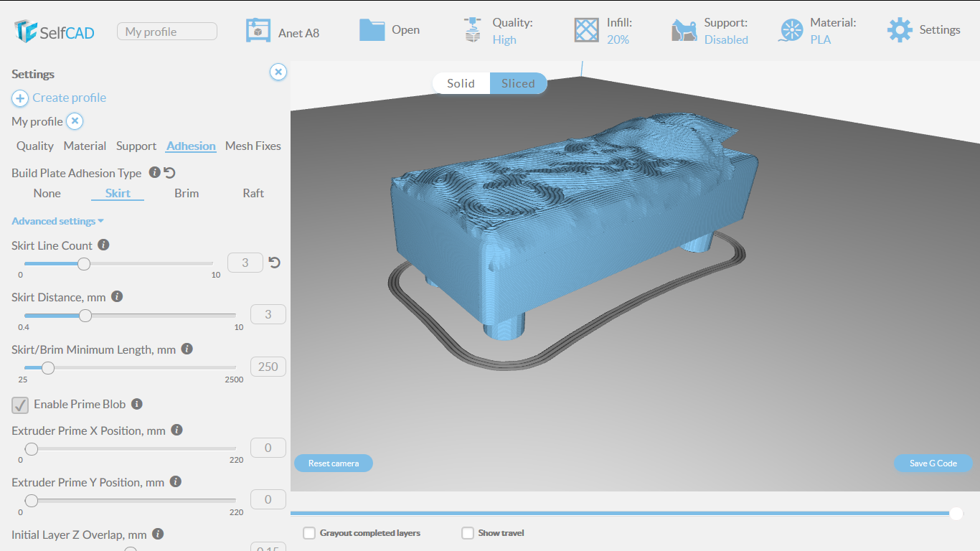Click the plus icon for Create profile
Viewport: 980px width, 551px height.
point(20,98)
